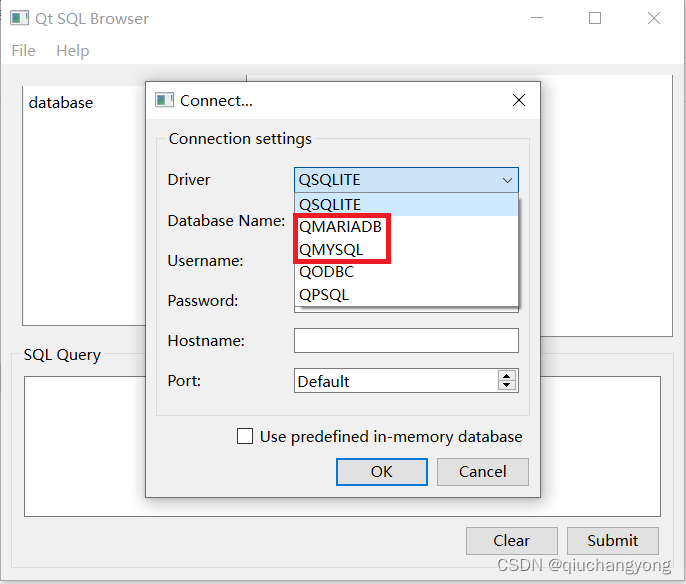Cancel the Connect dialog

tap(483, 472)
